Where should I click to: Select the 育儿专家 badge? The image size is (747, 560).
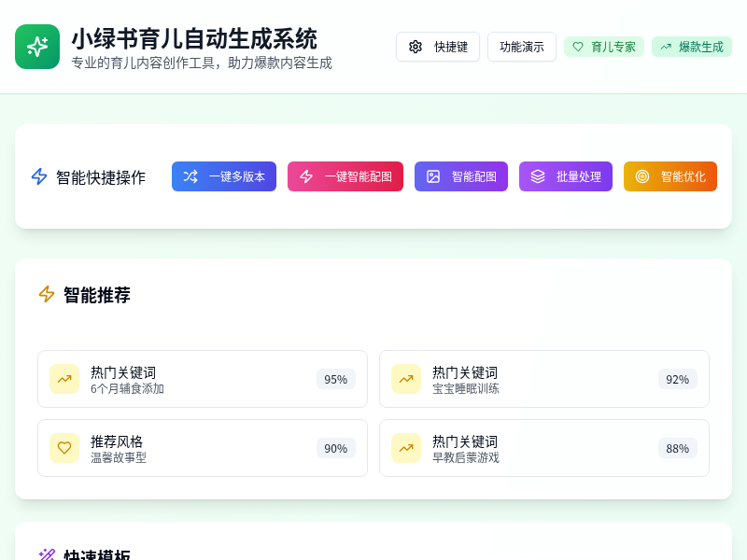click(x=604, y=47)
